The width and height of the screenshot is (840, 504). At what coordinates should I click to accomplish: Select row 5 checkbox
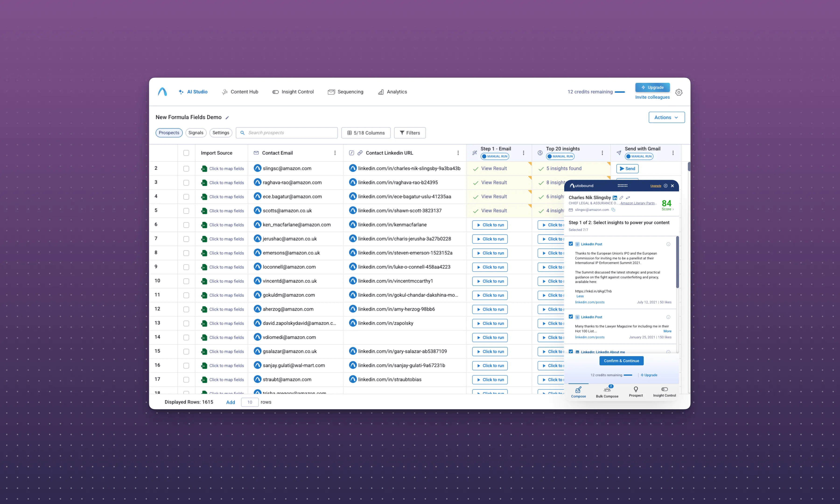(x=186, y=211)
